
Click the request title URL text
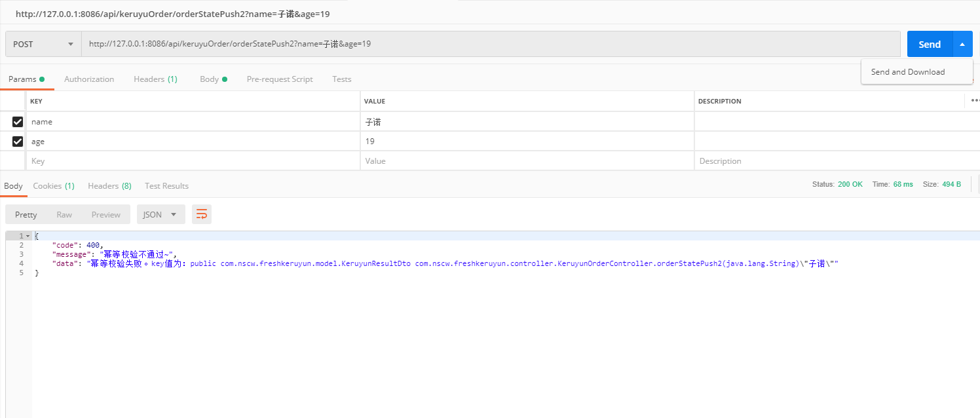point(172,14)
